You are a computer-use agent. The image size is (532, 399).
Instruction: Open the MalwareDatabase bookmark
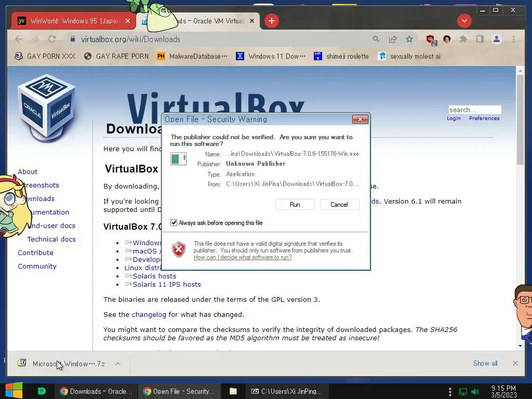click(x=192, y=56)
